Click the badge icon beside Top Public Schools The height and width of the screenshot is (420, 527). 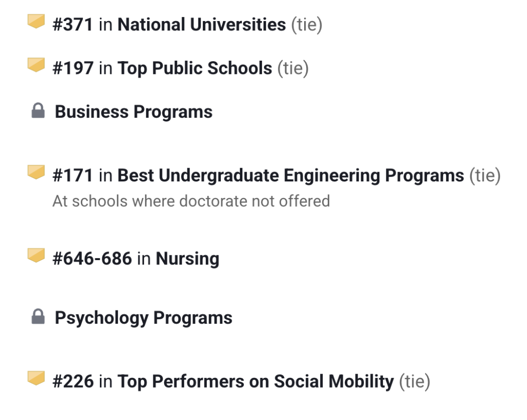pyautogui.click(x=36, y=65)
